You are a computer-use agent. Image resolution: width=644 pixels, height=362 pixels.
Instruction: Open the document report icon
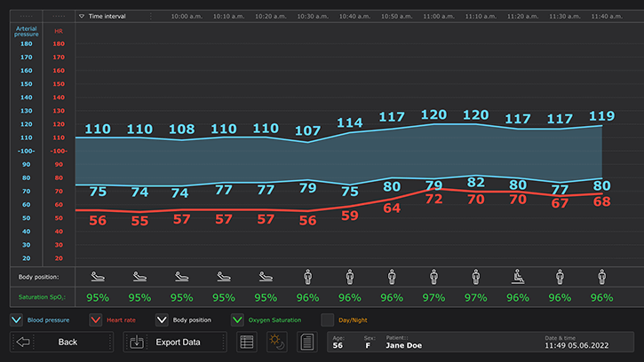point(306,342)
